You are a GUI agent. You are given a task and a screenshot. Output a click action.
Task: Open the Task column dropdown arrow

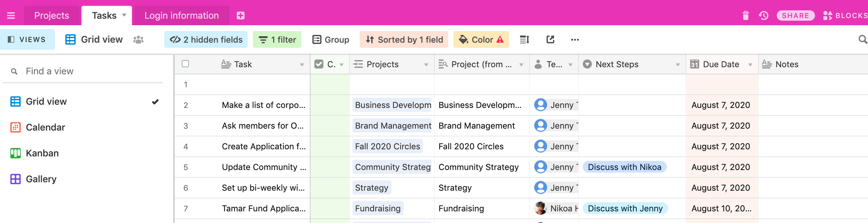pyautogui.click(x=302, y=65)
